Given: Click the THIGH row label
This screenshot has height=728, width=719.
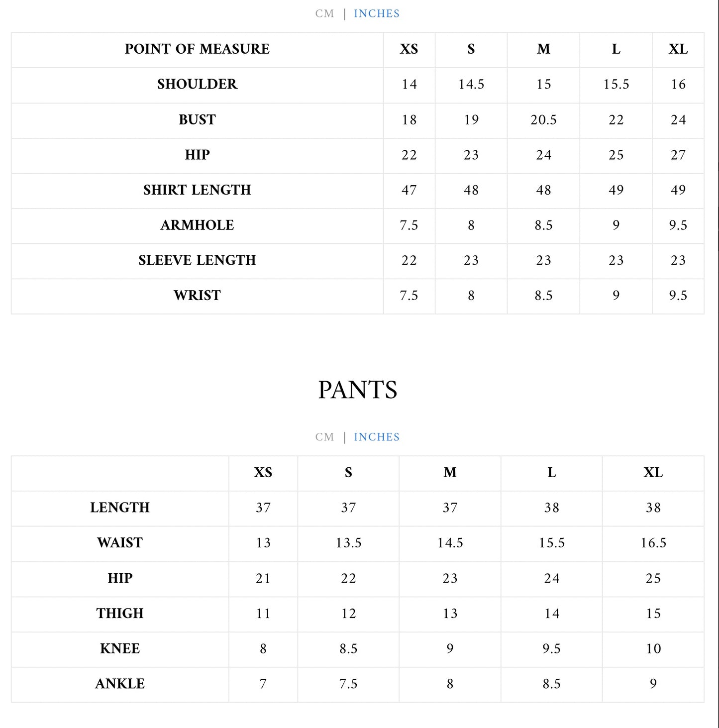Looking at the screenshot, I should 120,613.
